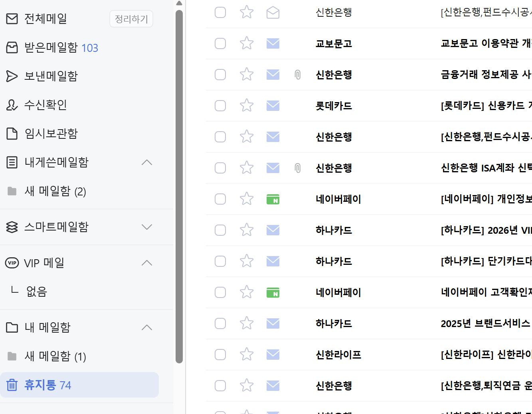Click the Naver Pay icon on the 고객확인 mail
Viewport: 532px width, 414px height.
pos(273,292)
